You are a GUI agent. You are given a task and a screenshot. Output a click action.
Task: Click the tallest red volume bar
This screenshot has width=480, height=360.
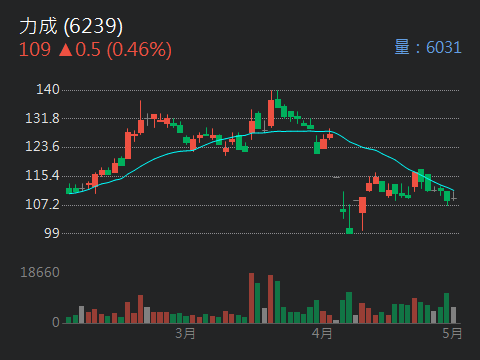point(251,298)
